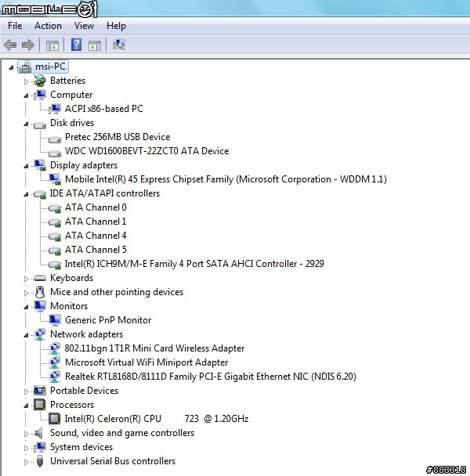The width and height of the screenshot is (470, 476).
Task: Select WDC WD1600BEVT-22ZCT0 ATA Device
Action: [x=146, y=151]
